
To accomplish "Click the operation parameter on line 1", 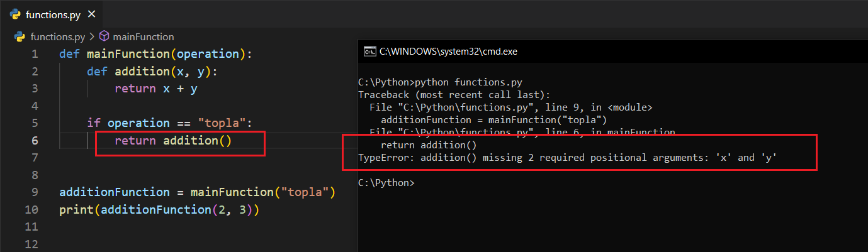I will tap(208, 54).
